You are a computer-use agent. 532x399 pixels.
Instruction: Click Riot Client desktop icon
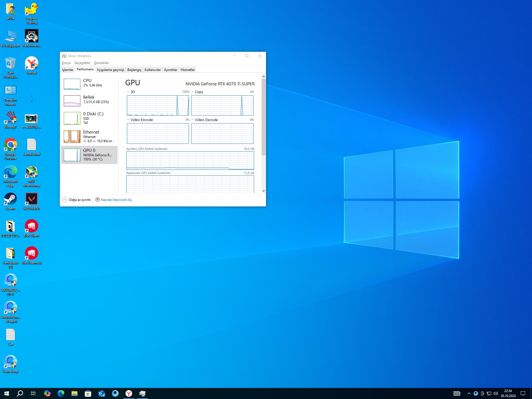point(31,226)
